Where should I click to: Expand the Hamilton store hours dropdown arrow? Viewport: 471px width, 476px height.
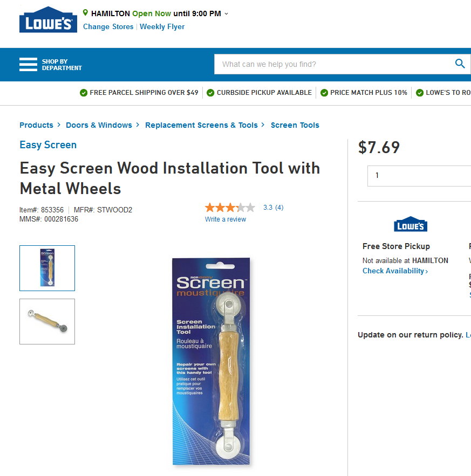226,14
